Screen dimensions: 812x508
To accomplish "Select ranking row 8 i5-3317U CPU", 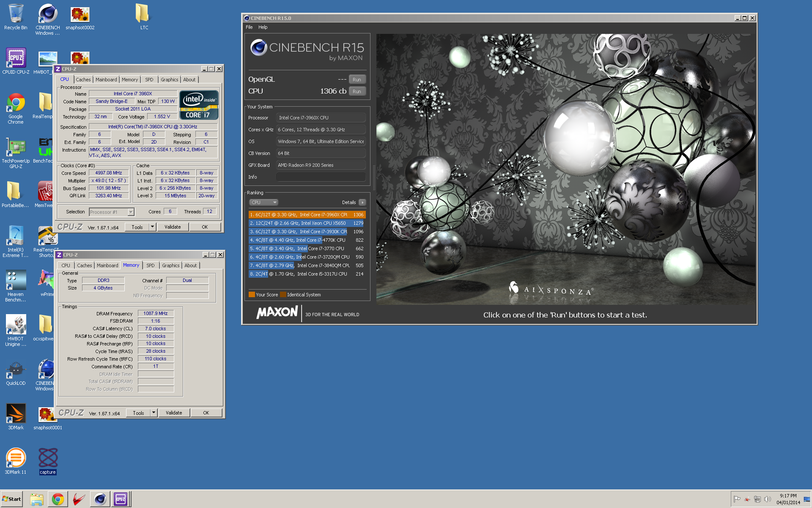I will click(x=307, y=274).
